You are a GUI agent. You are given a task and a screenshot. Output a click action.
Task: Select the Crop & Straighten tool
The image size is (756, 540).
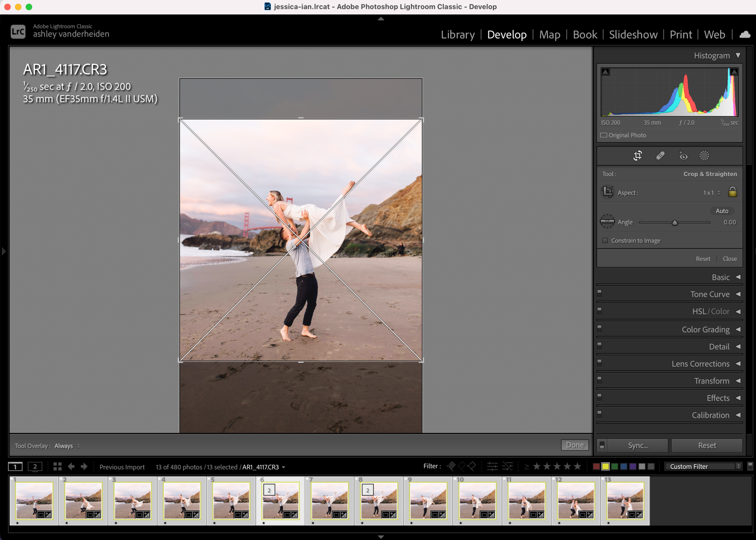pos(638,155)
